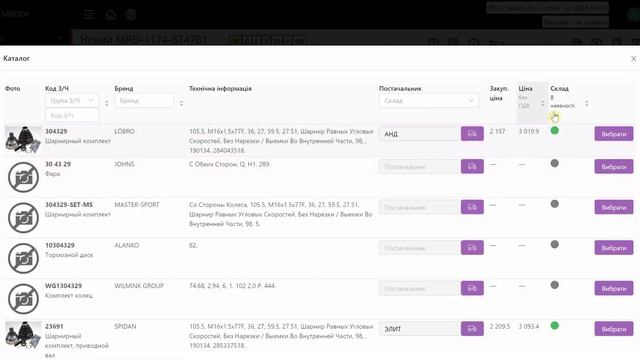Image resolution: width=640 pixels, height=360 pixels.
Task: Click part code 10304329
Action: [60, 245]
